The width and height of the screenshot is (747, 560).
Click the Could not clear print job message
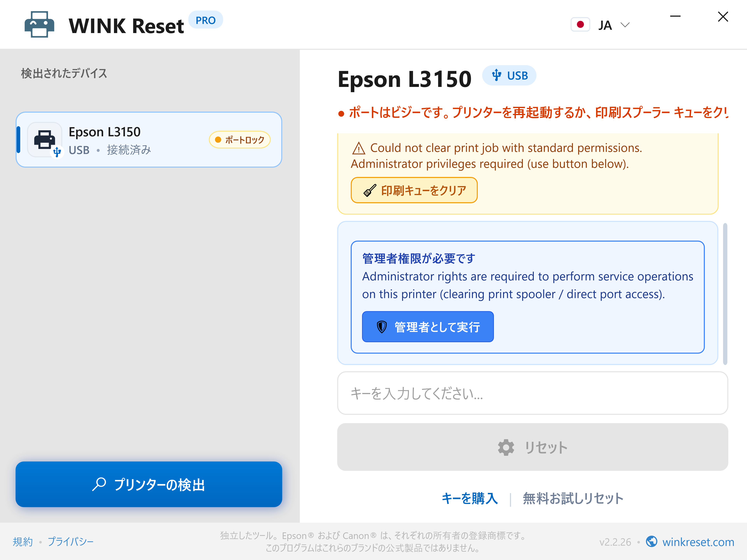496,156
